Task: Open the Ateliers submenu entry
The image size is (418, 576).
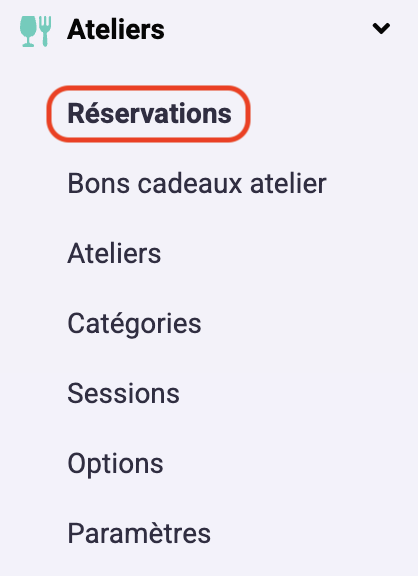Action: [114, 253]
